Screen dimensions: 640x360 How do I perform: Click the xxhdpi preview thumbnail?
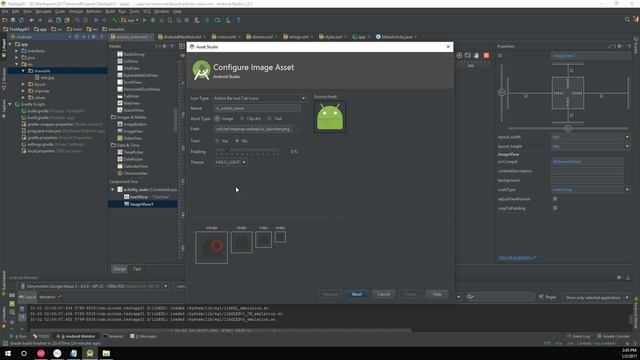point(211,247)
